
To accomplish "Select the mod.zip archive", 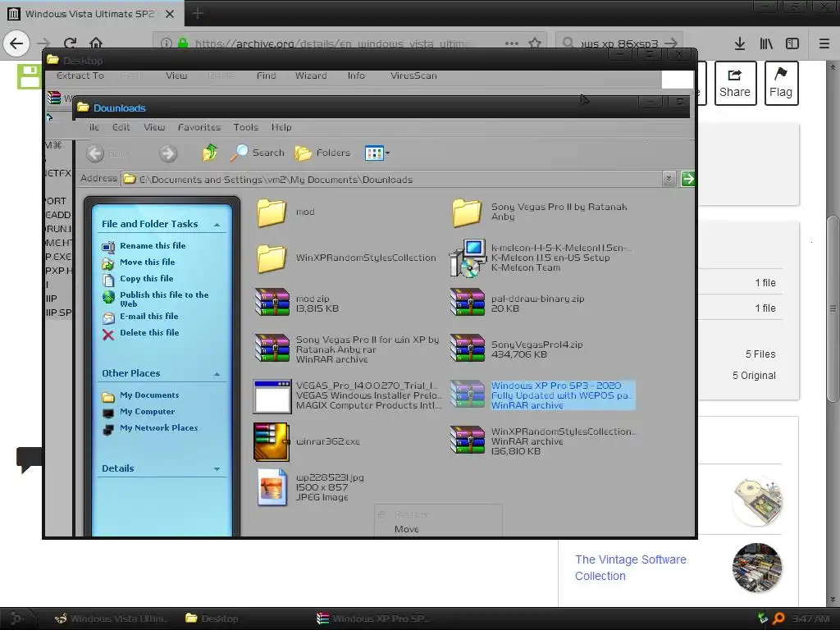I will point(272,303).
